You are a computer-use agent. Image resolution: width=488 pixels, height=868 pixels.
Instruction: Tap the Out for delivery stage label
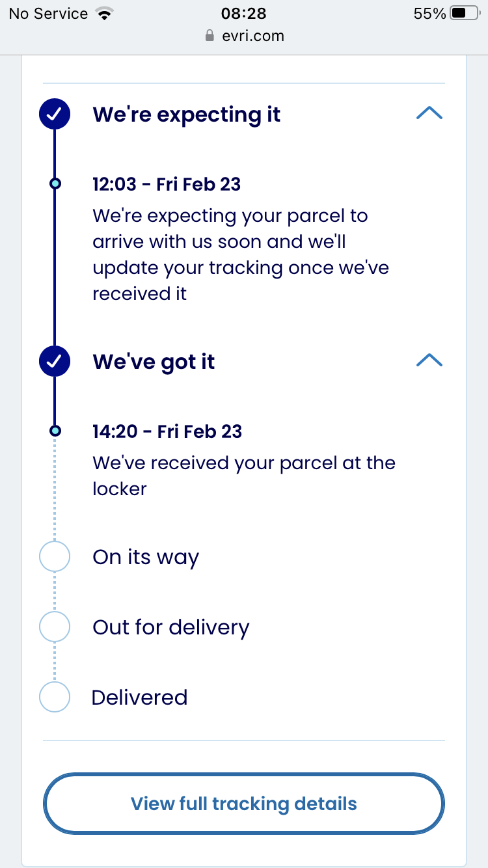click(170, 627)
